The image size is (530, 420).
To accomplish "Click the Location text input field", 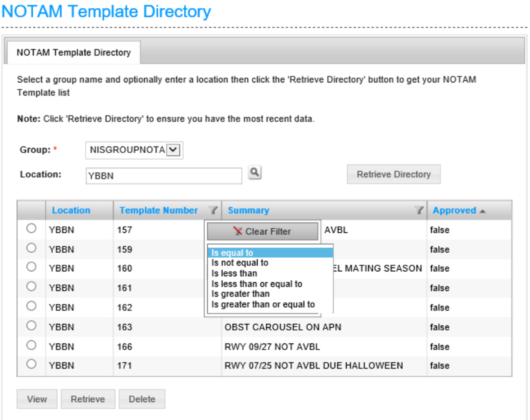I will click(163, 176).
